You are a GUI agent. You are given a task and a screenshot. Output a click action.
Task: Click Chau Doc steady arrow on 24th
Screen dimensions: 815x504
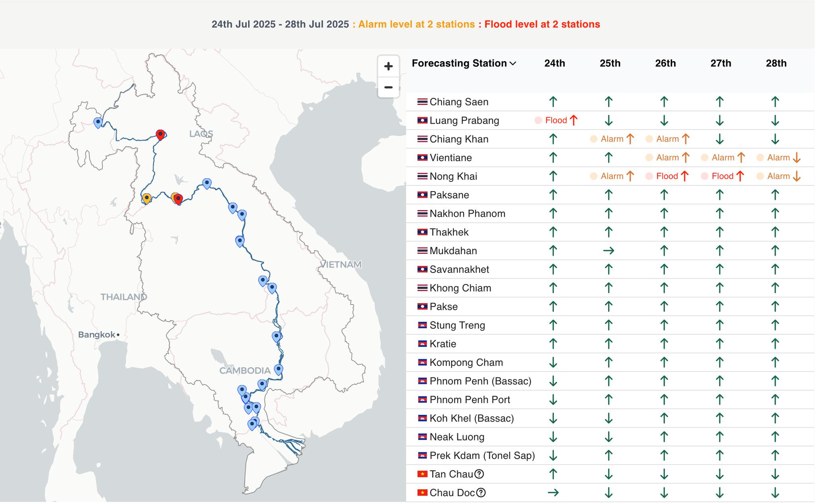point(553,492)
